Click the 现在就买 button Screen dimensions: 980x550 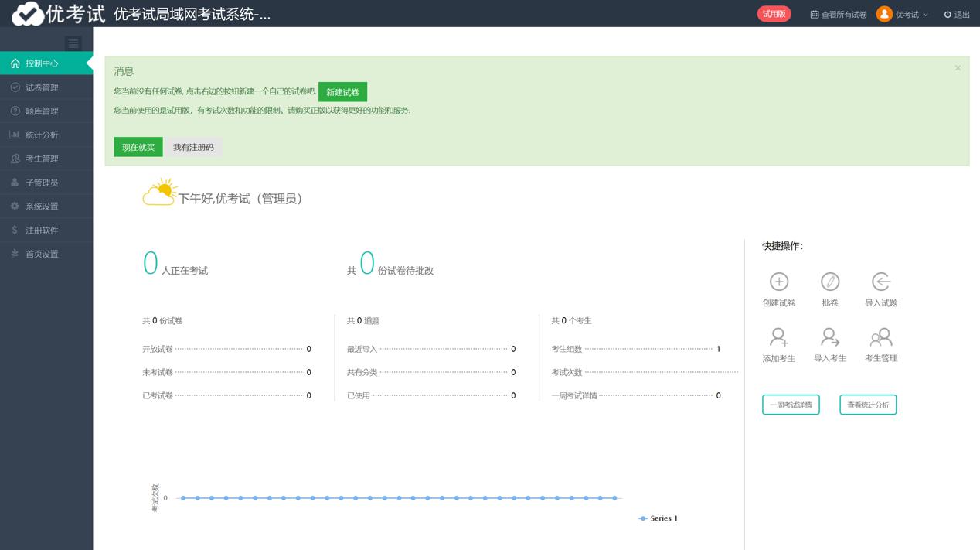(x=138, y=147)
